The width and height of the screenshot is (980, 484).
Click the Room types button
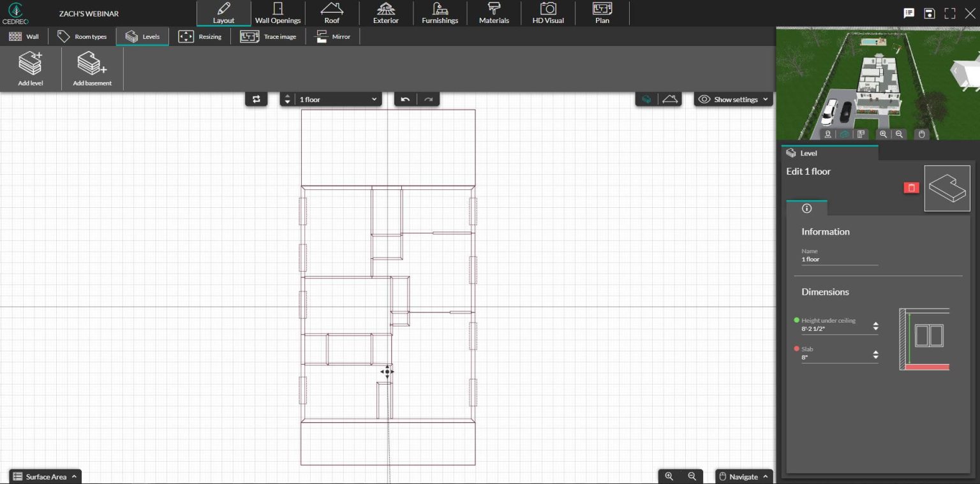pyautogui.click(x=82, y=36)
